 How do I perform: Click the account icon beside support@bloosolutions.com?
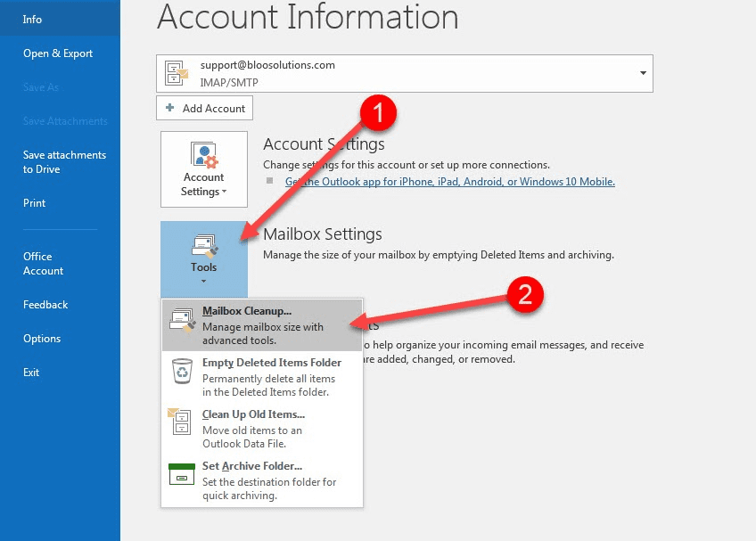click(x=177, y=72)
